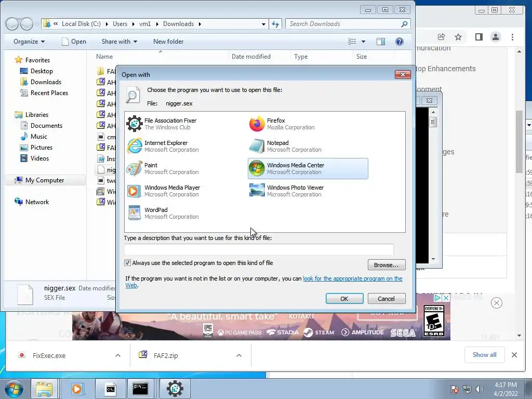Click the file description text field
This screenshot has width=532, height=399.
[x=259, y=249]
